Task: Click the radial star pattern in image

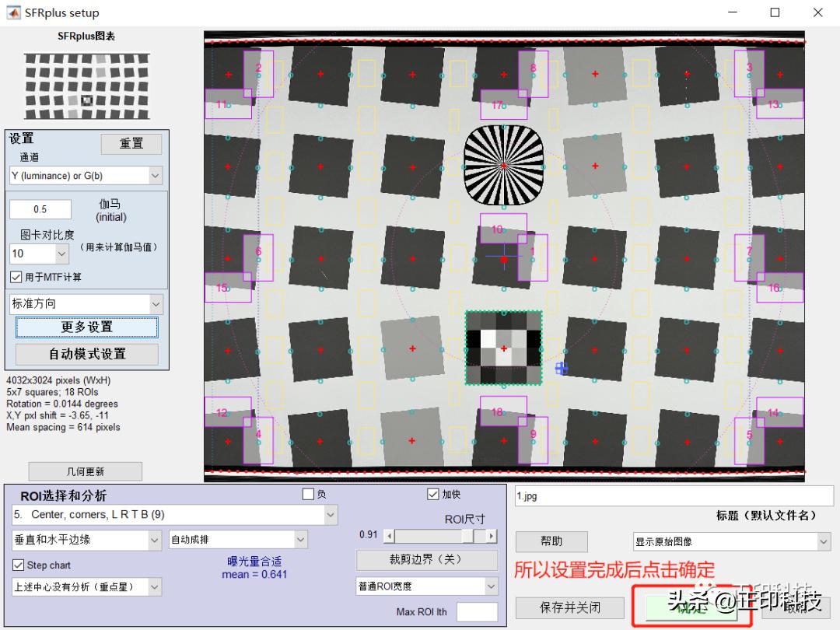Action: click(x=503, y=166)
